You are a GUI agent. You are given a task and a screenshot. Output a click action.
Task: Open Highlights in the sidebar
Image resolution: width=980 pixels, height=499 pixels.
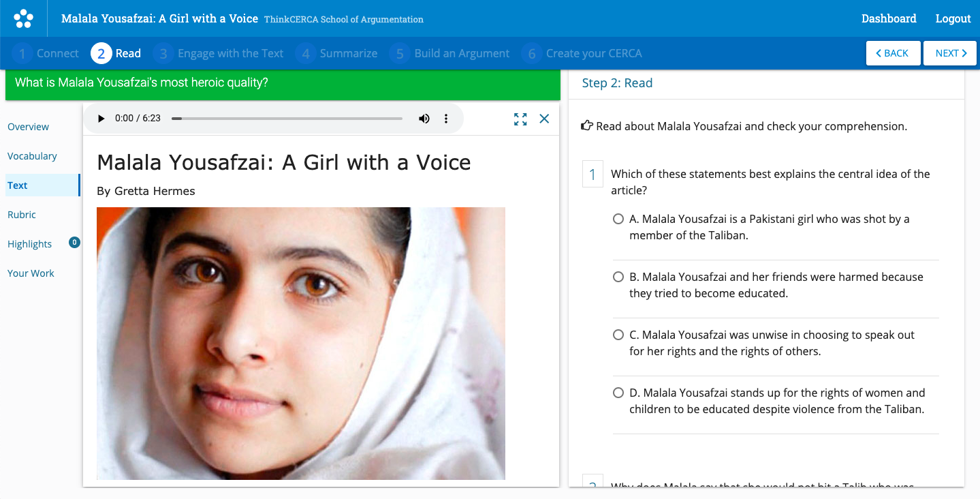29,244
